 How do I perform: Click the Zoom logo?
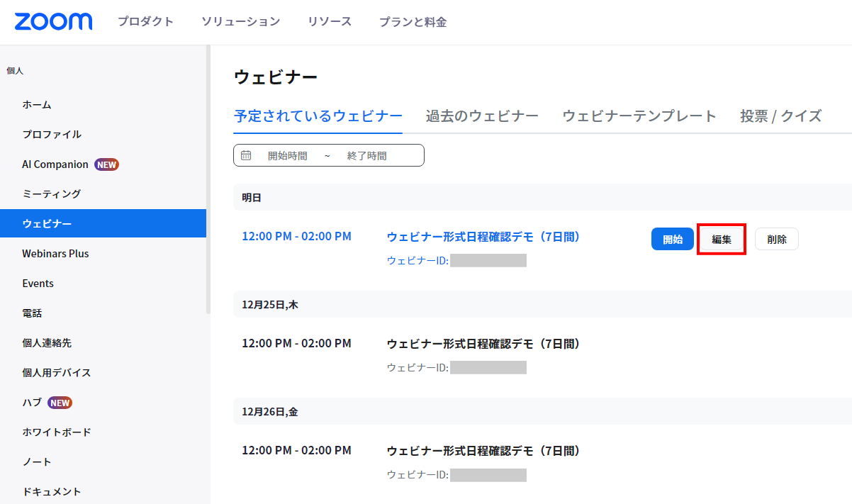click(53, 21)
